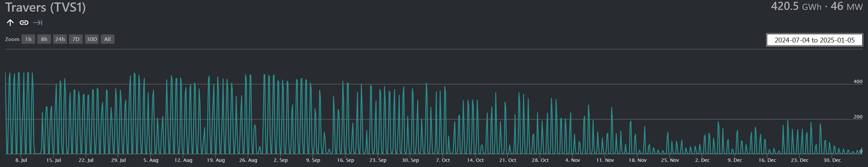The image size is (868, 167).
Task: Click the 30. Dec x-axis label
Action: (x=832, y=160)
